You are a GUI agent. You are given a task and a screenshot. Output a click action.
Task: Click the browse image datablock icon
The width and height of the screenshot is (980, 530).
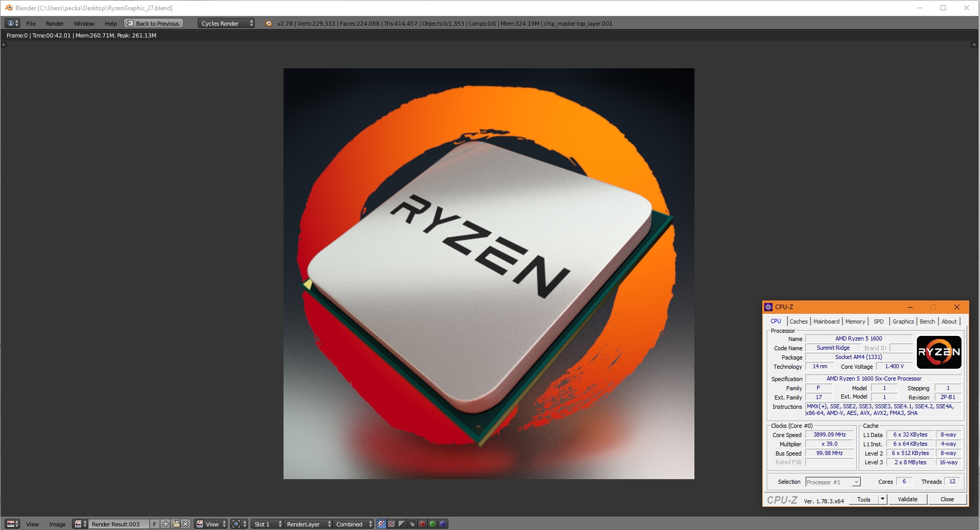coord(80,524)
